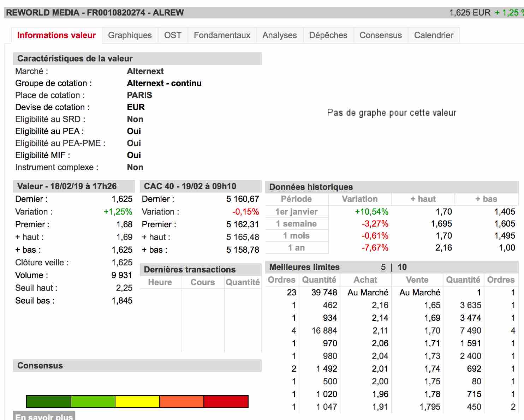Select orange consensus segment
The width and height of the screenshot is (524, 420).
[182, 402]
